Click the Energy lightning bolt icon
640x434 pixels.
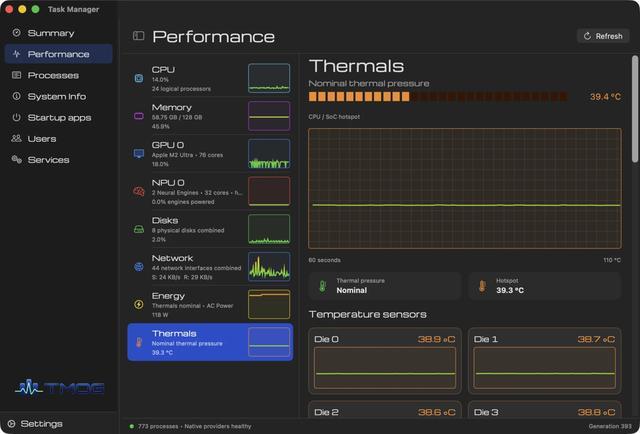pos(139,305)
